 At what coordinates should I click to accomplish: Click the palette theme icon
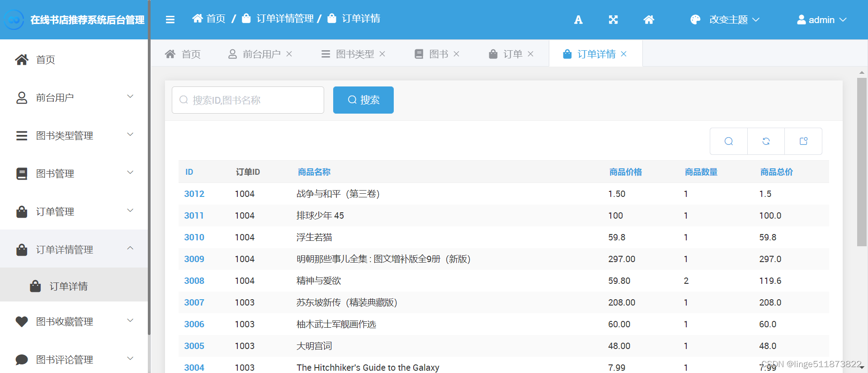coord(695,19)
